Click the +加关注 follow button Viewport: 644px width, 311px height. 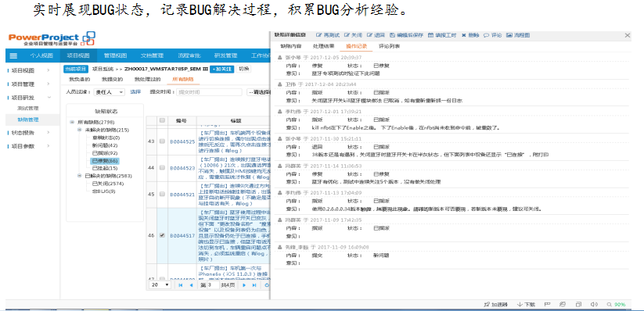point(221,69)
